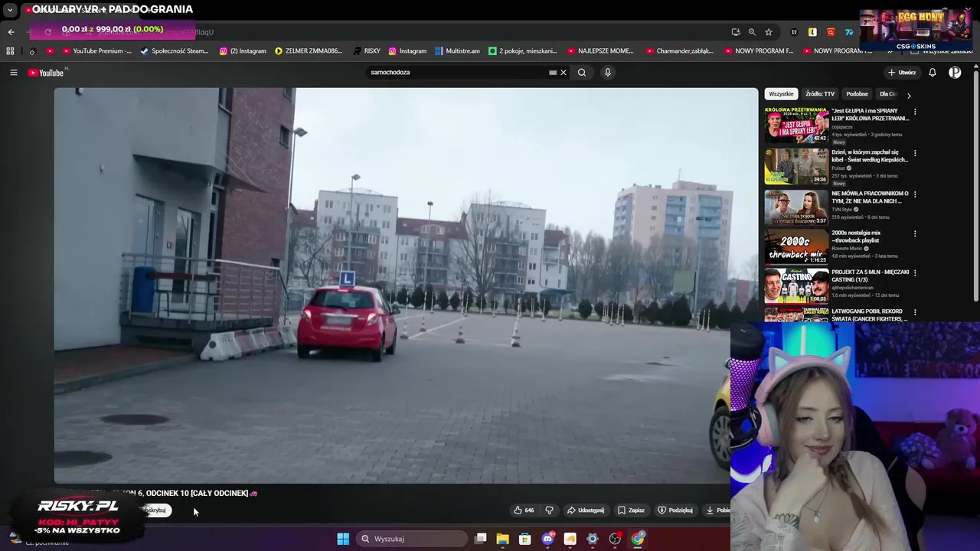
Task: Start voice search with the microphone icon
Action: coord(608,73)
